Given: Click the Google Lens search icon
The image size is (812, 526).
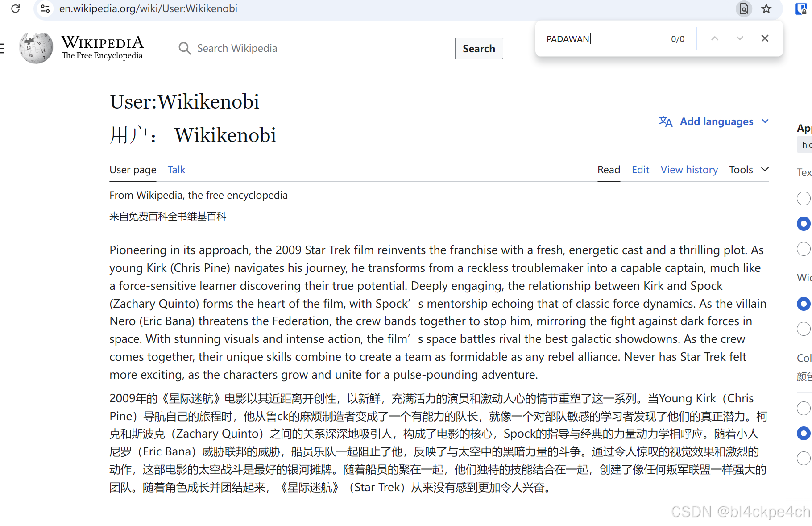Looking at the screenshot, I should pyautogui.click(x=744, y=8).
